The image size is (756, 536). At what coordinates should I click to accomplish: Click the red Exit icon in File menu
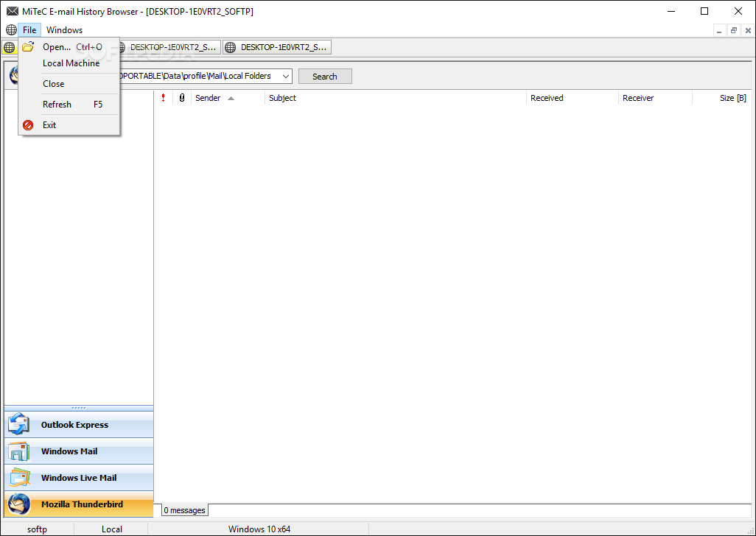[x=28, y=125]
